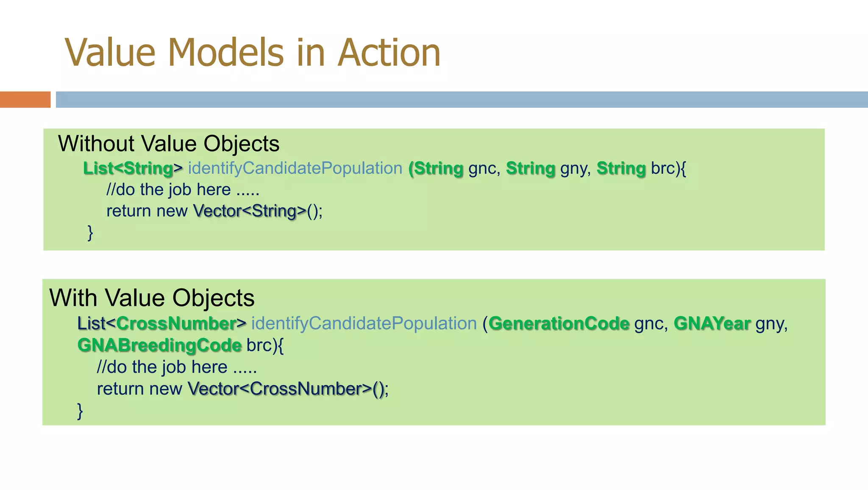Click identifyCandidatePopulation in the With Value Objects block
The width and height of the screenshot is (868, 490).
pyautogui.click(x=364, y=324)
